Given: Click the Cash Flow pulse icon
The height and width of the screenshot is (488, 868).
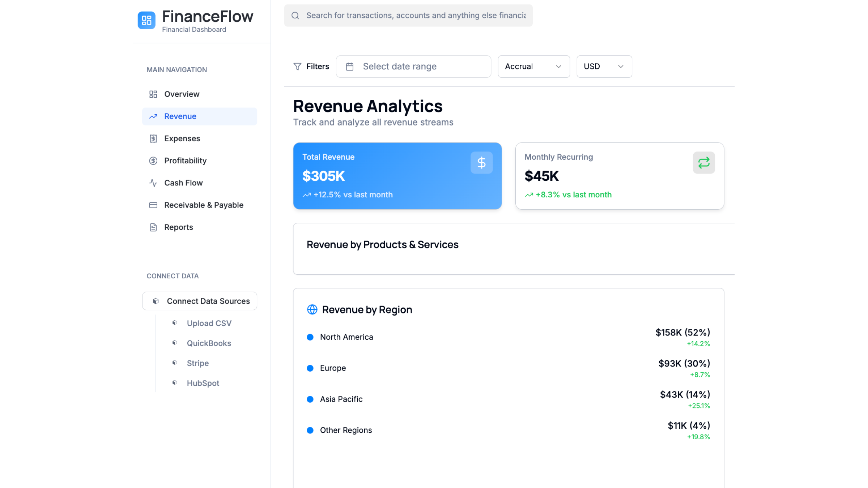Looking at the screenshot, I should (x=153, y=183).
